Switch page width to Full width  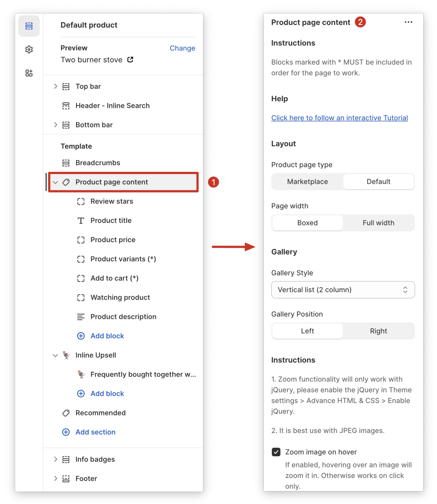(378, 223)
